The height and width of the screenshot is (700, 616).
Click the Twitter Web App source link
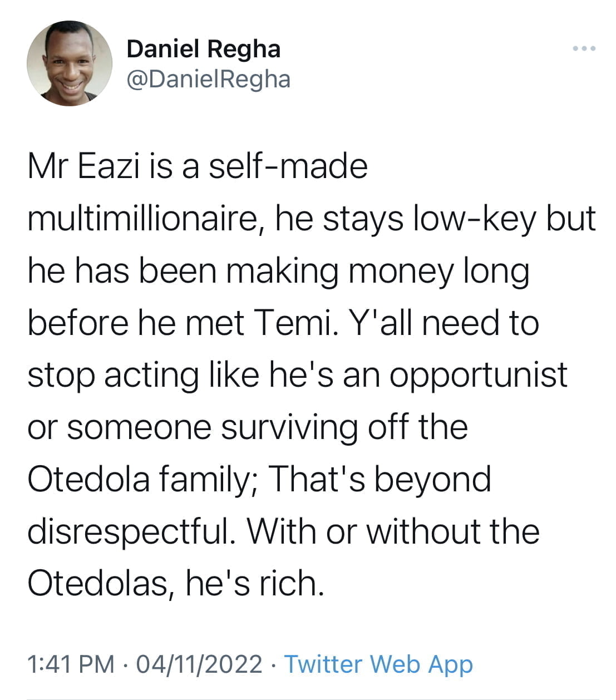pos(378,664)
